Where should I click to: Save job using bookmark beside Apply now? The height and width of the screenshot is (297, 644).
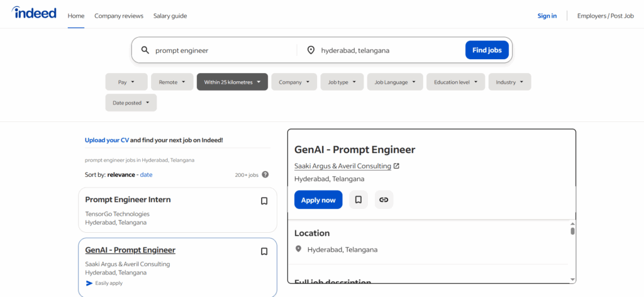point(358,200)
